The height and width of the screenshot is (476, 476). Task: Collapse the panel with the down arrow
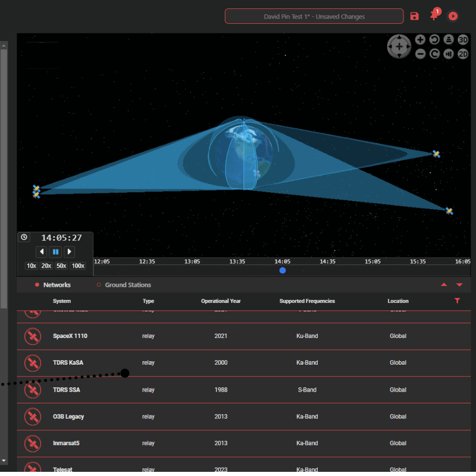coord(459,285)
